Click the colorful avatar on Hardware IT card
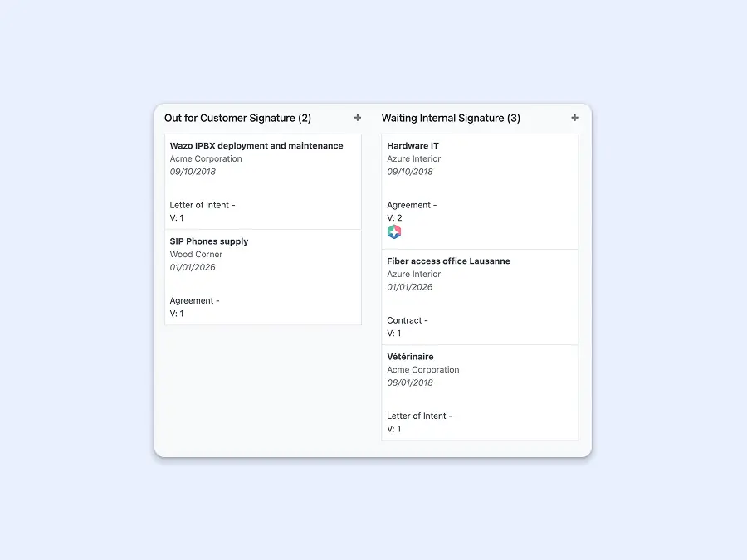The image size is (747, 560). click(394, 232)
